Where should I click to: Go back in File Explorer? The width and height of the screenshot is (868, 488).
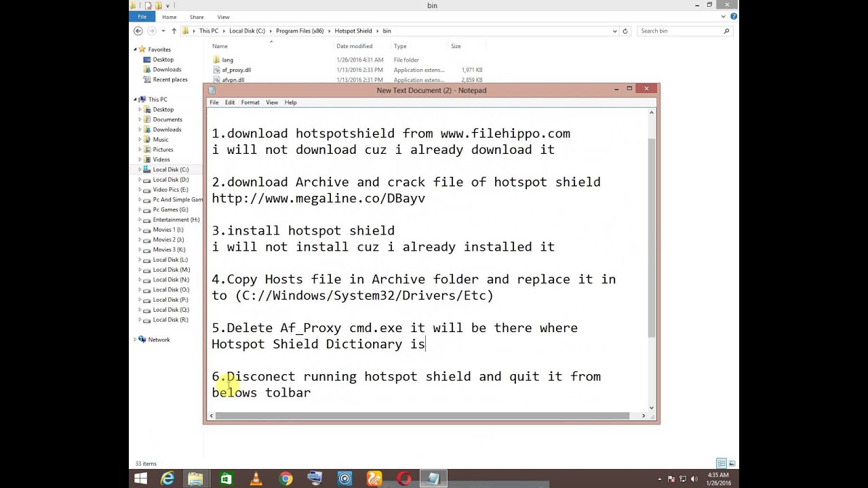[x=138, y=30]
